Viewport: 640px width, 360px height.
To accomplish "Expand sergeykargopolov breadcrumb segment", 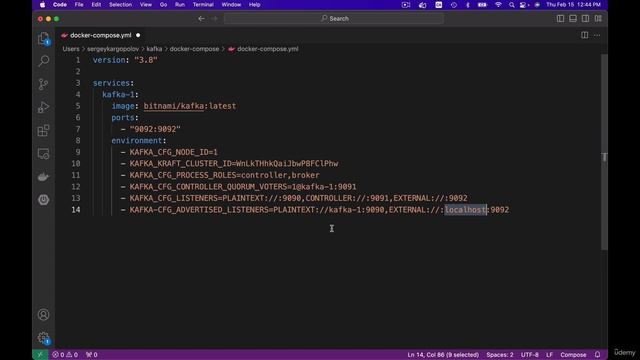I will (113, 49).
